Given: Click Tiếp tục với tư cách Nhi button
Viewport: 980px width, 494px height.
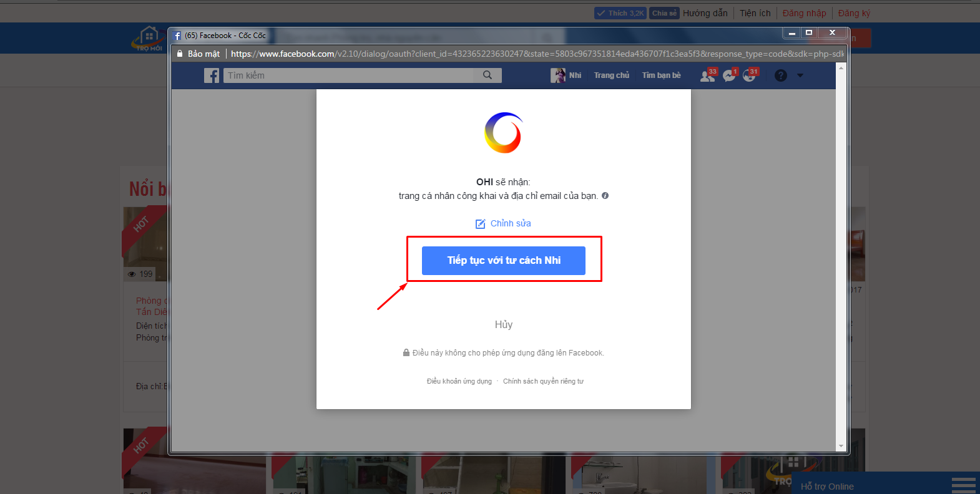Looking at the screenshot, I should 504,261.
